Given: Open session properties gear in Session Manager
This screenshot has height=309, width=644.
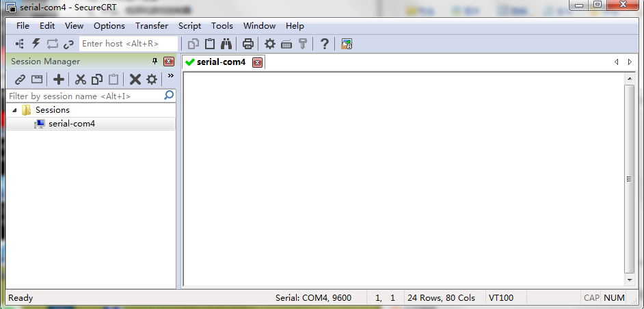Looking at the screenshot, I should coord(152,79).
